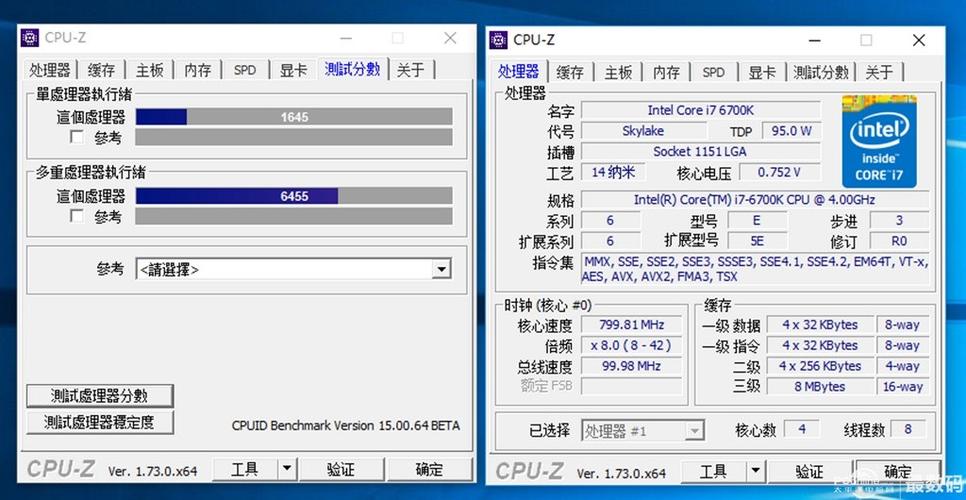Open 内存 tab in right window
The height and width of the screenshot is (500, 966).
click(x=667, y=73)
